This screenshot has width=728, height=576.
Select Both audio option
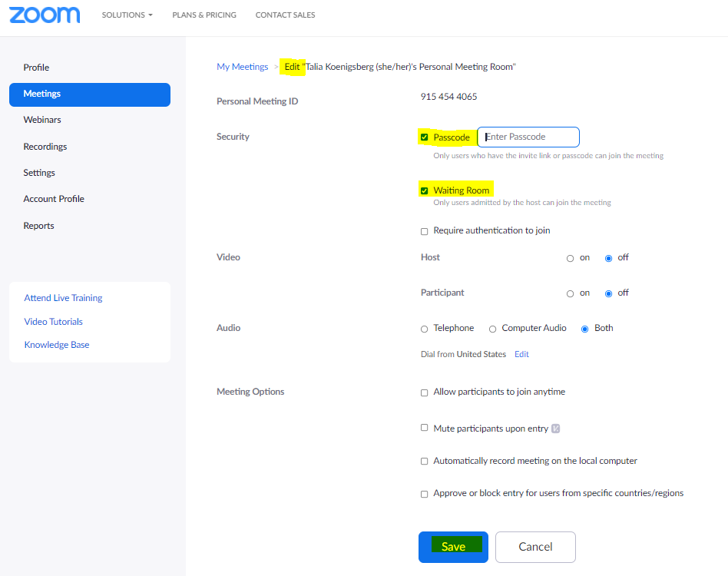click(x=585, y=329)
